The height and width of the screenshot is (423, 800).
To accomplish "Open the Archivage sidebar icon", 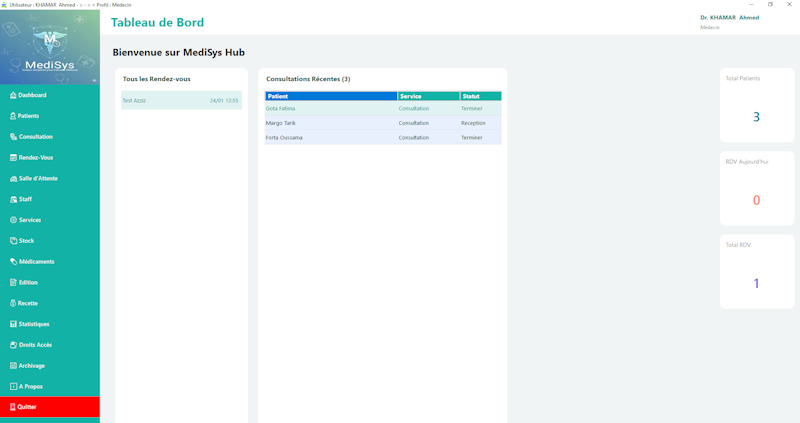I will coord(13,366).
